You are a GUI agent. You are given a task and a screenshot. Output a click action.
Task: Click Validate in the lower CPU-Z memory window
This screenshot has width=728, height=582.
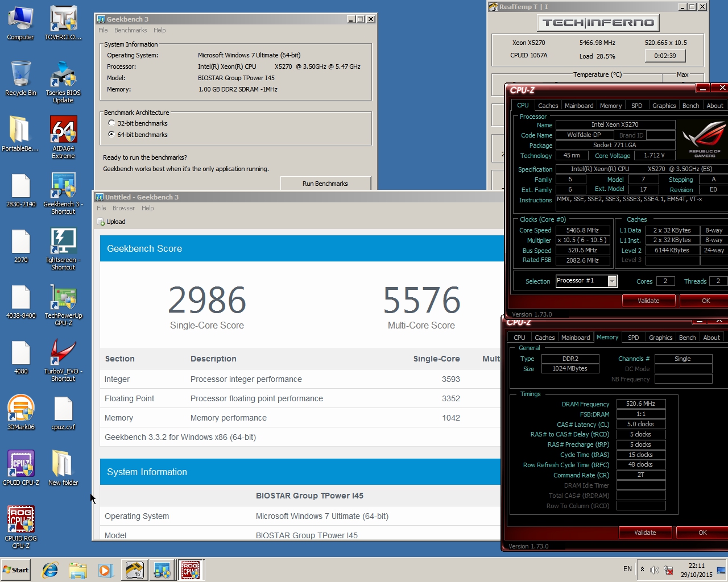[645, 533]
